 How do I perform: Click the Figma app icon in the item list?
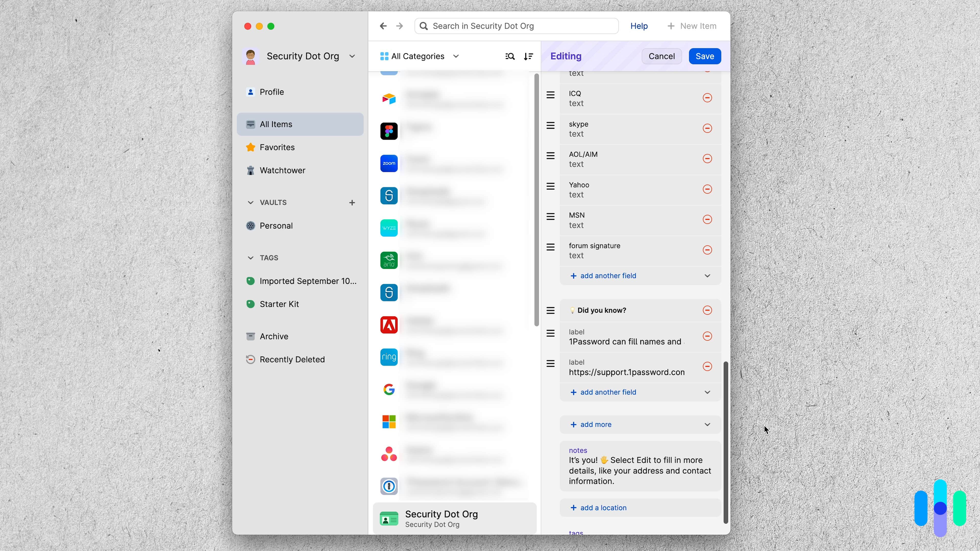(388, 131)
